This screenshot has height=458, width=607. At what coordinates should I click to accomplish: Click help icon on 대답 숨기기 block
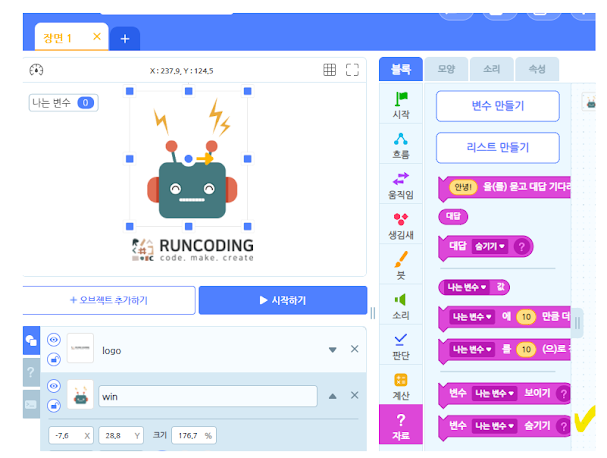521,247
